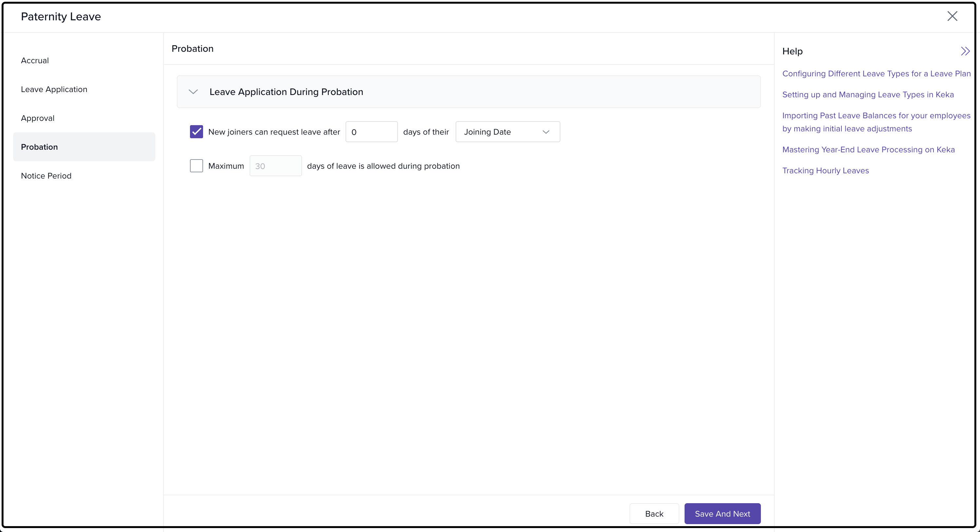Collapse Leave Application During Probation section
Viewport: 980px width, 532px height.
pyautogui.click(x=193, y=92)
